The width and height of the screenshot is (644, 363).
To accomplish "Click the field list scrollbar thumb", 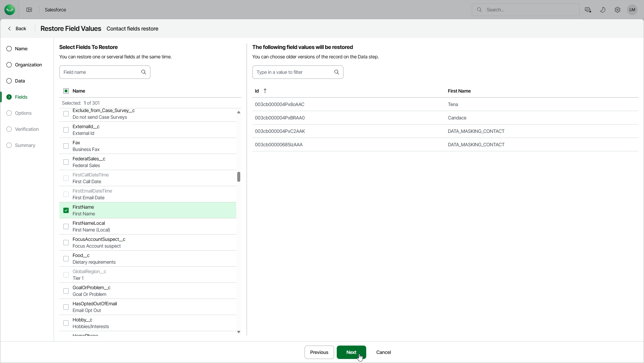I will pos(239,176).
